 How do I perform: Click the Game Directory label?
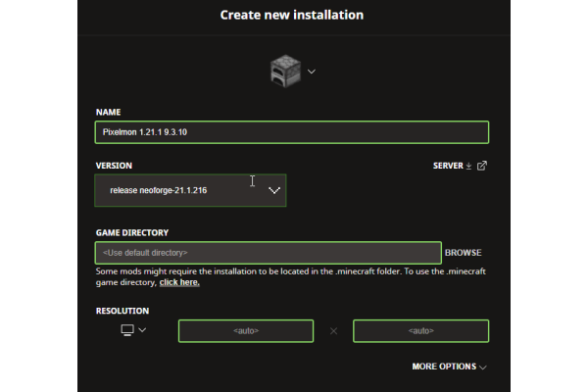pyautogui.click(x=132, y=233)
